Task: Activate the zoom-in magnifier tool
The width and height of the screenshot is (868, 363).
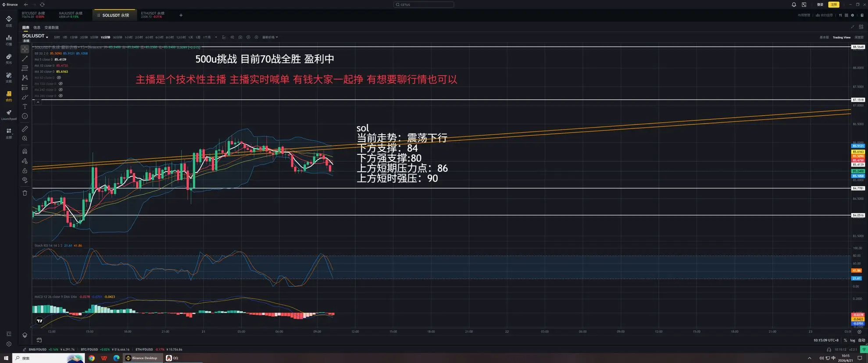Action: click(x=25, y=139)
